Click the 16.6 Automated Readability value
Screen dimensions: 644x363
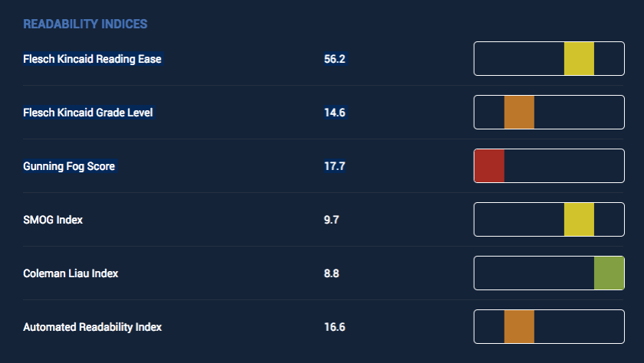(335, 327)
